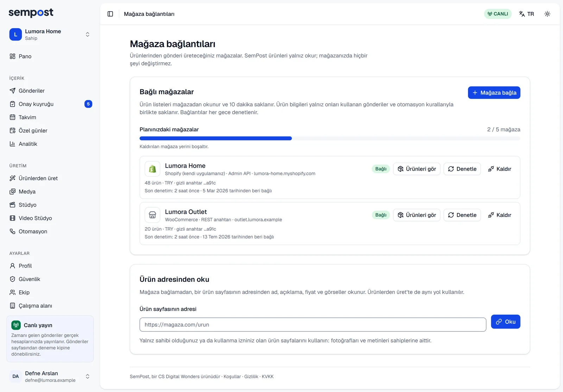The height and width of the screenshot is (392, 563).
Task: Toggle the CANLI live mode badge
Action: pyautogui.click(x=498, y=14)
